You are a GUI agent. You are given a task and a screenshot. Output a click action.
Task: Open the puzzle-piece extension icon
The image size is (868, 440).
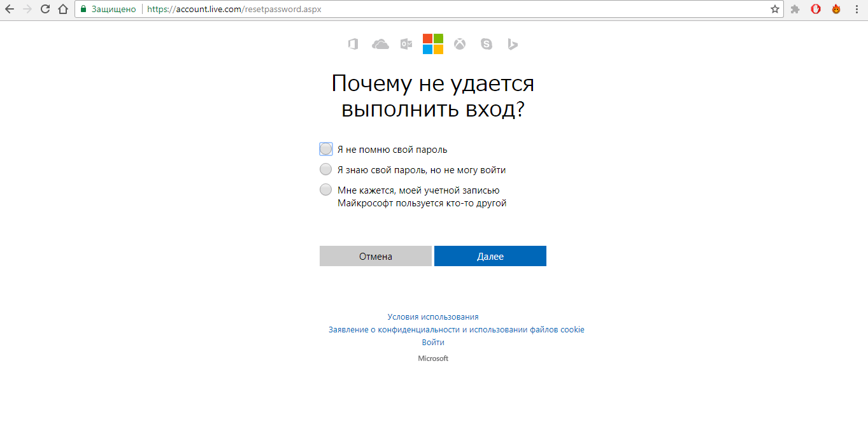click(x=795, y=9)
